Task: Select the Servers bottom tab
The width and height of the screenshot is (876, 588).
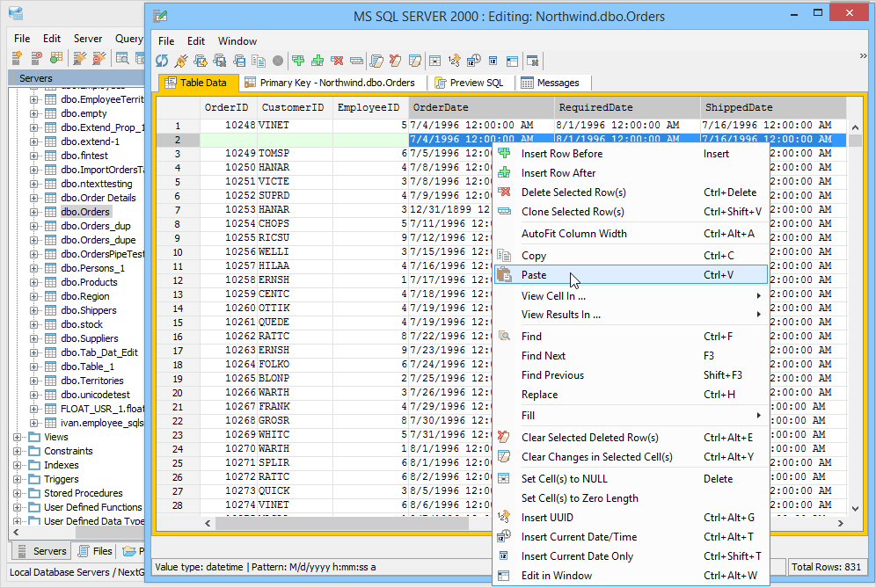Action: 41,551
